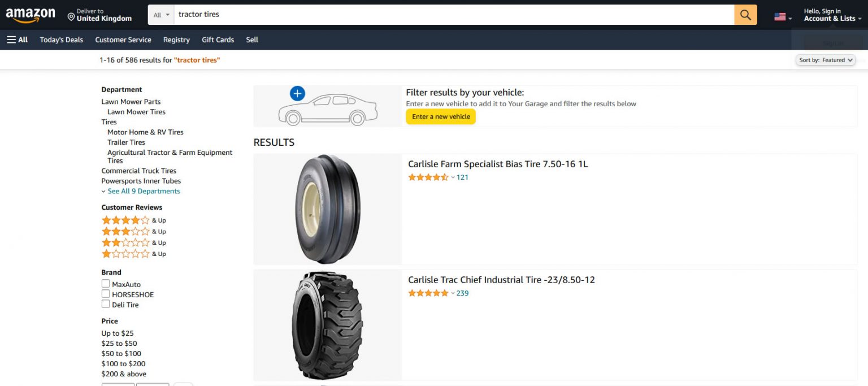868x386 pixels.
Task: Select the 3 Stars & Up rating filter
Action: click(125, 231)
